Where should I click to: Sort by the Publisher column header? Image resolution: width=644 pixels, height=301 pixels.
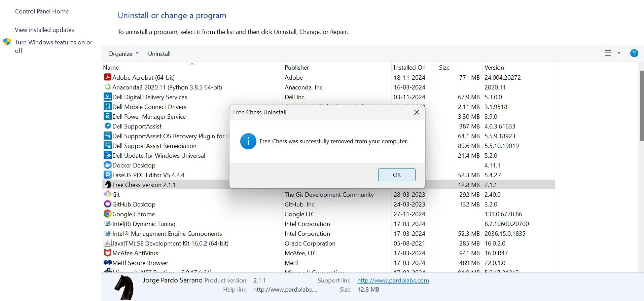[296, 68]
